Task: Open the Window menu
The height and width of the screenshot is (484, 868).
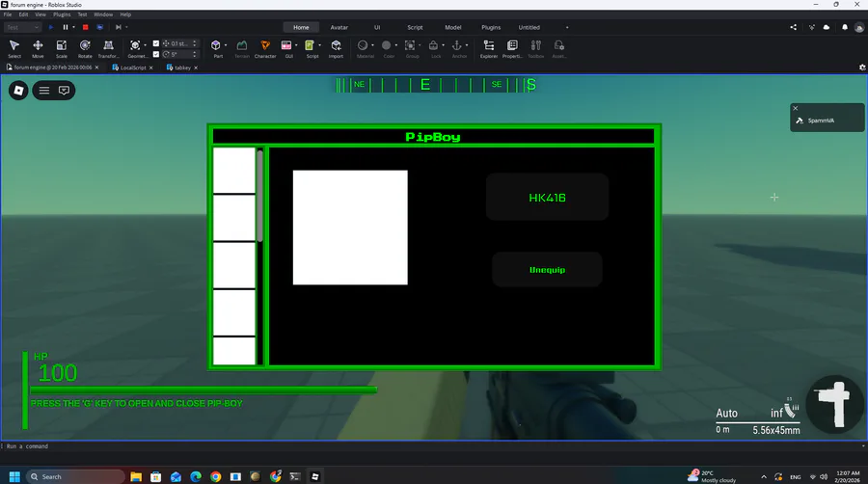Action: pos(103,14)
